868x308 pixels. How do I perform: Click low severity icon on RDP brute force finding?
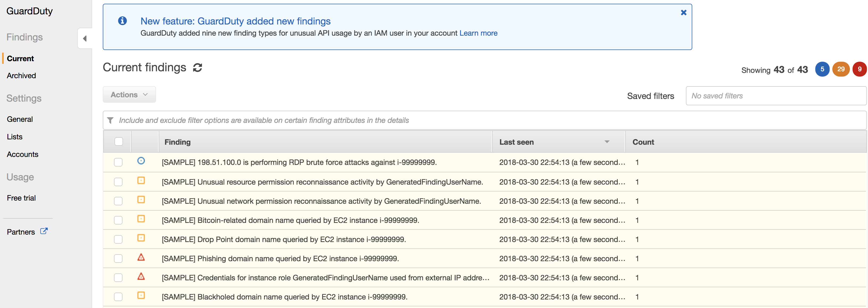click(141, 161)
